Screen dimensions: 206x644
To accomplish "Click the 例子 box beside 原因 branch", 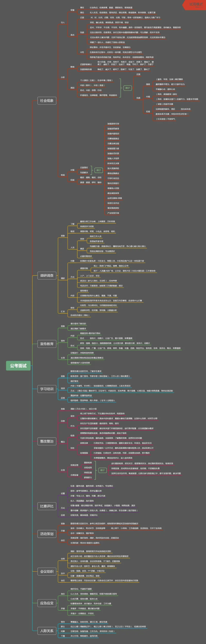I will coord(127,88).
